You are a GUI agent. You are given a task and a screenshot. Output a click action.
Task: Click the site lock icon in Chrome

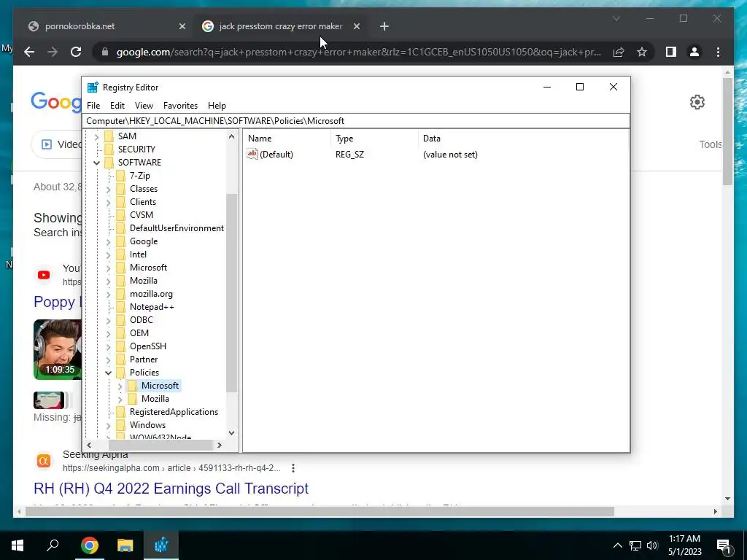(x=105, y=52)
